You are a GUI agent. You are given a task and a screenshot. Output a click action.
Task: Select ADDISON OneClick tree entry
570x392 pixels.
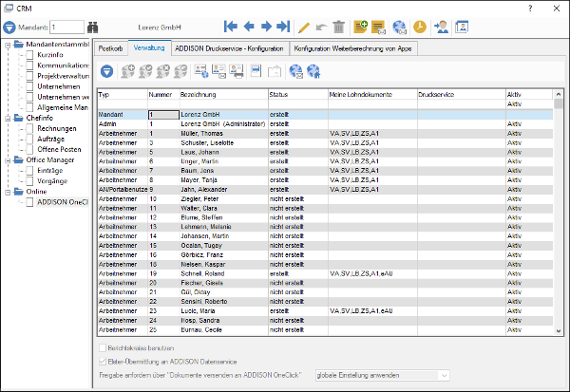63,202
